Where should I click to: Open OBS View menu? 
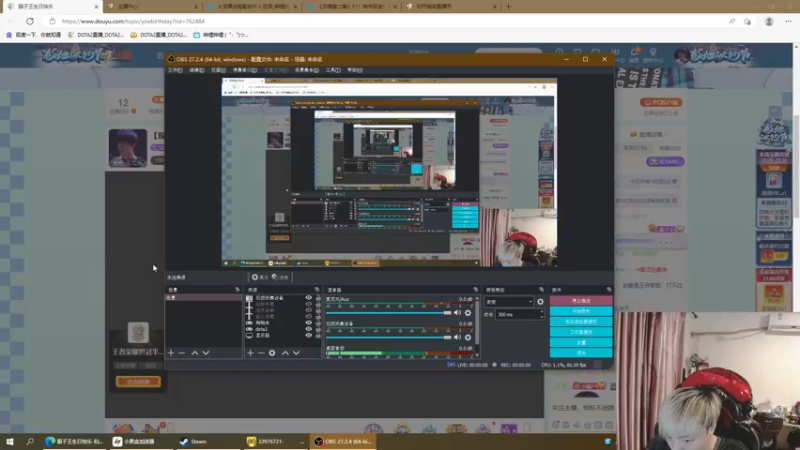[218, 70]
